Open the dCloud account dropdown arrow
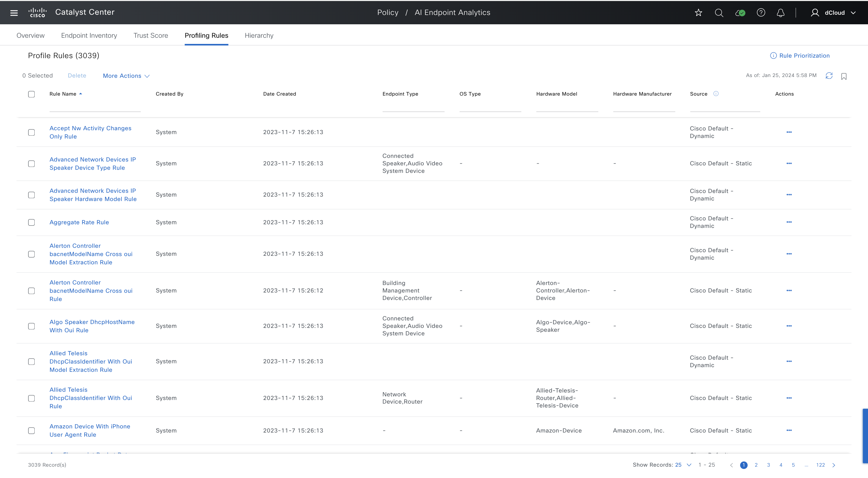Viewport: 868px width, 478px height. point(853,13)
